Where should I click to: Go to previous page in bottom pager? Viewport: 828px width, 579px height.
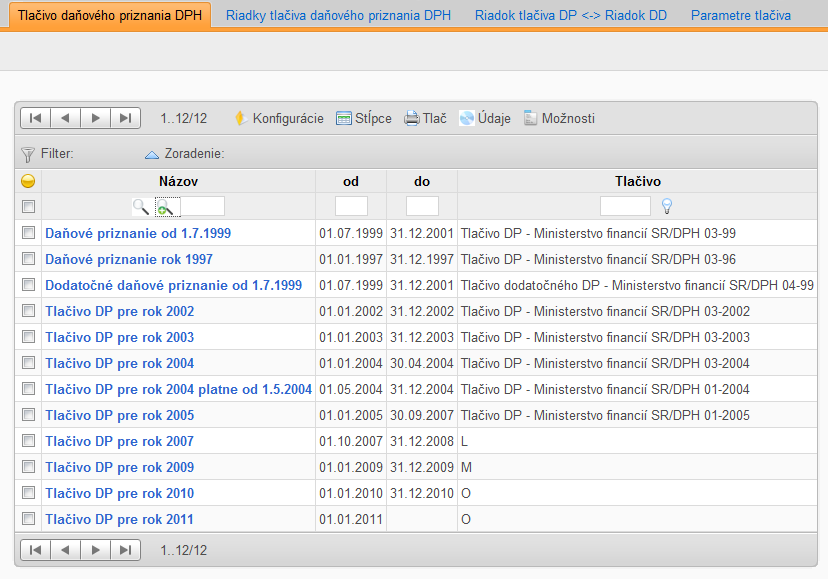tap(65, 550)
